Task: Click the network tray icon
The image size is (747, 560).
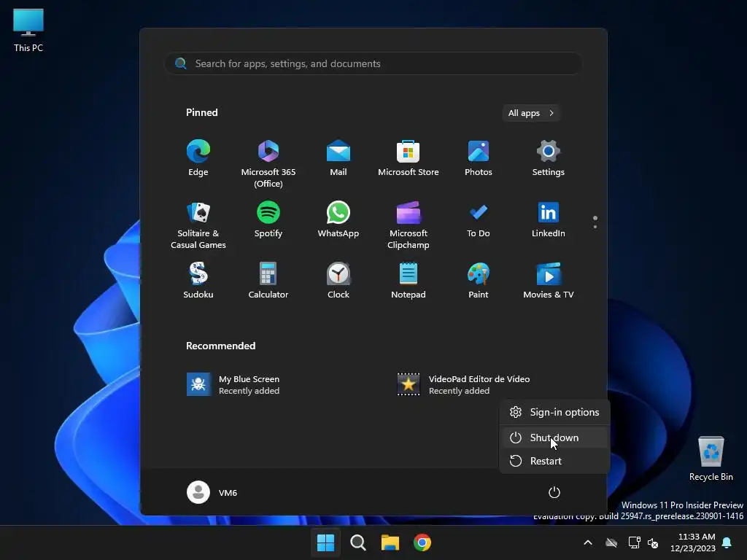Action: pyautogui.click(x=634, y=542)
